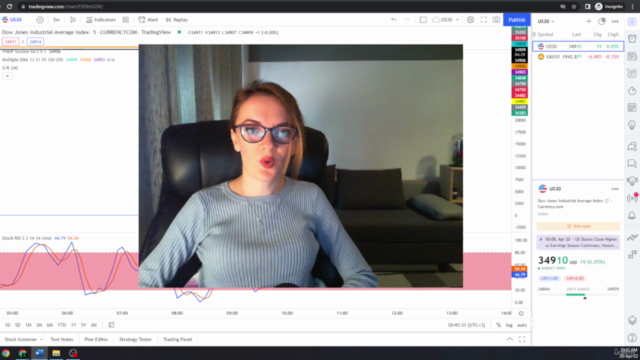Image resolution: width=640 pixels, height=360 pixels.
Task: Toggle auto scale on the chart
Action: point(522,325)
